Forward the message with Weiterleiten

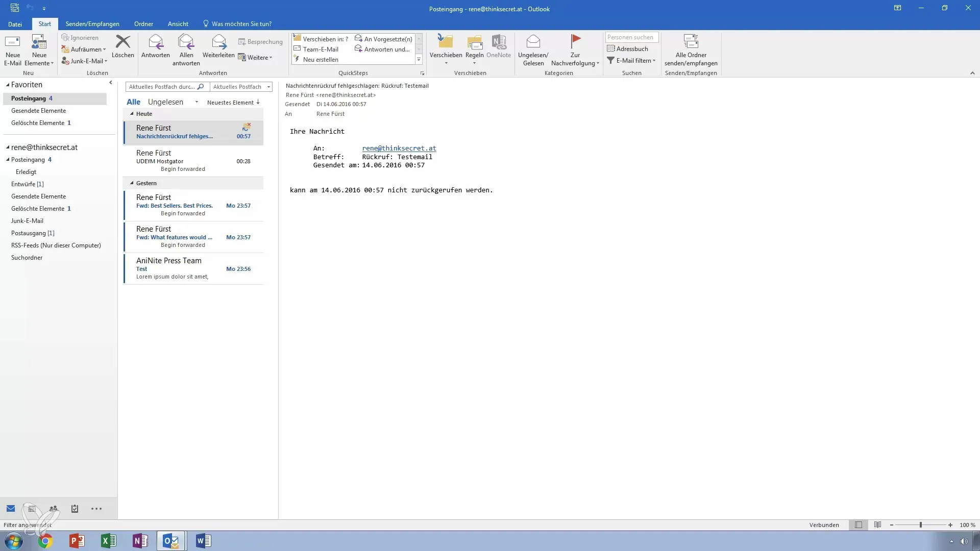[x=218, y=46]
